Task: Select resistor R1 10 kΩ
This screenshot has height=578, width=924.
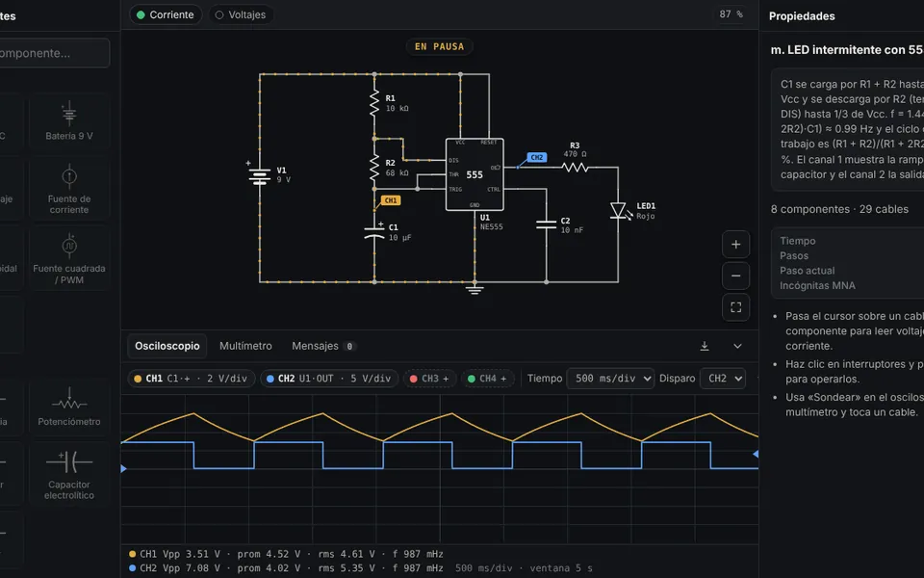Action: (374, 103)
